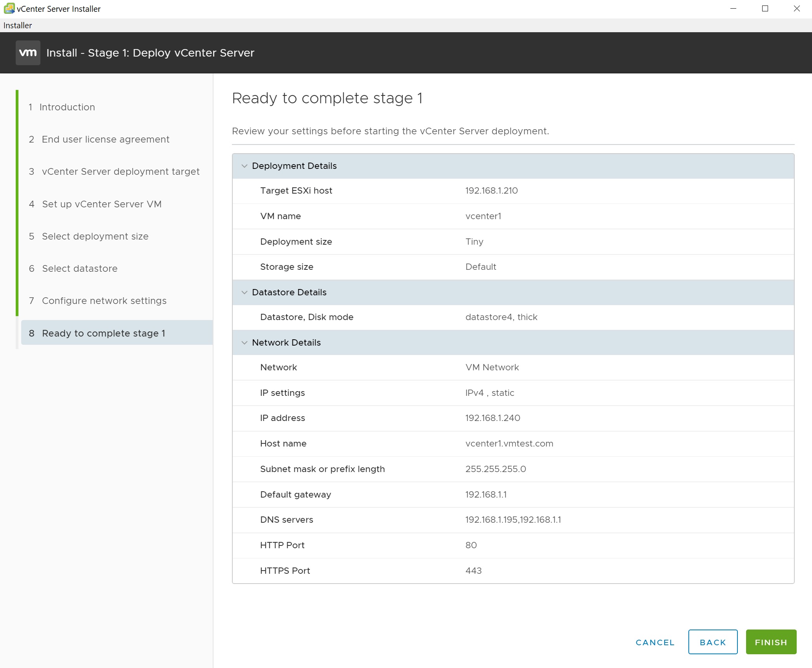The width and height of the screenshot is (812, 668).
Task: Collapse the Network Details section chevron
Action: tap(245, 343)
